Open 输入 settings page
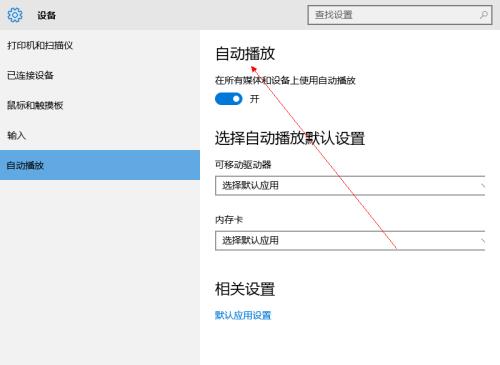This screenshot has width=500, height=365. coord(100,135)
